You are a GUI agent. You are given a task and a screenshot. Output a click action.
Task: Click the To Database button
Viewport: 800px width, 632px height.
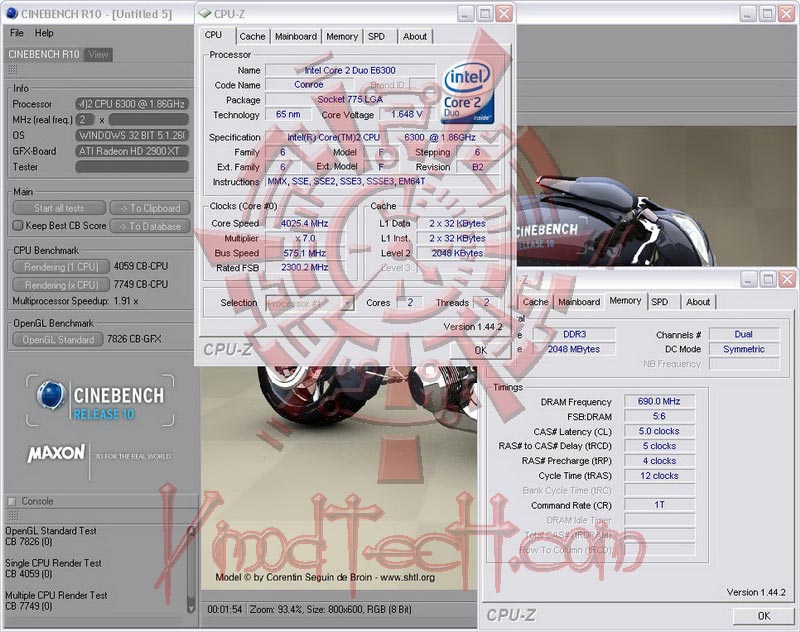click(x=150, y=226)
